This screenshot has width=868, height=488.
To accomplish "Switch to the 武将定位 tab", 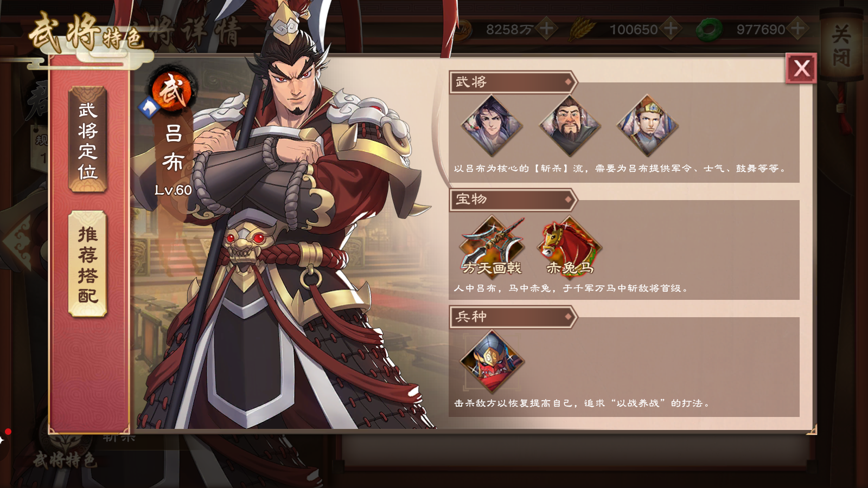I will coord(88,140).
